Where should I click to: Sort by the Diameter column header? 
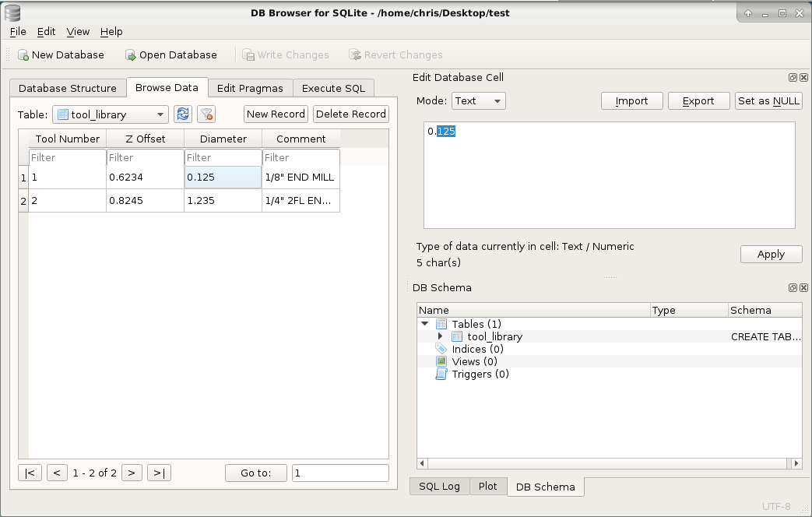(223, 139)
